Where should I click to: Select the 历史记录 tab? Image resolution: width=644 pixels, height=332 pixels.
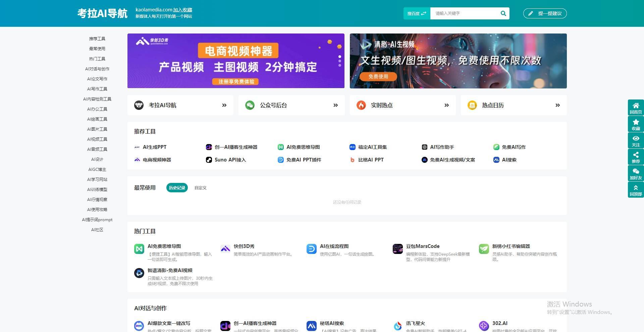(177, 188)
